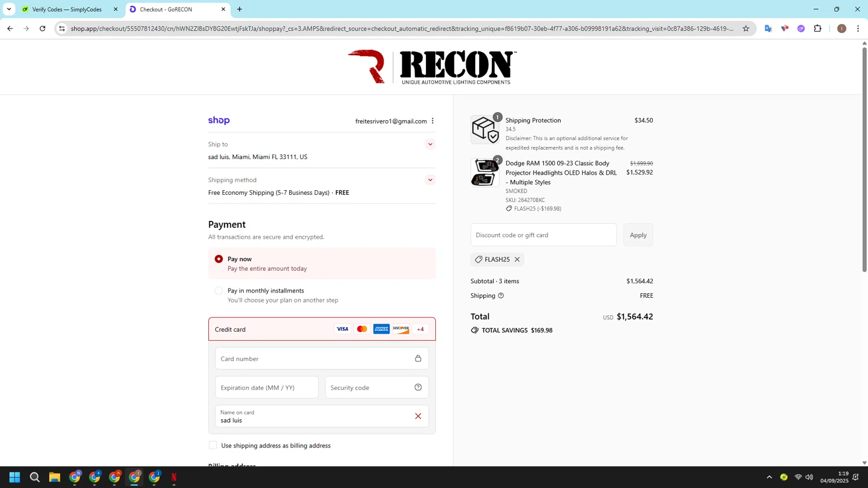Bookmark this page with the star

(x=746, y=28)
